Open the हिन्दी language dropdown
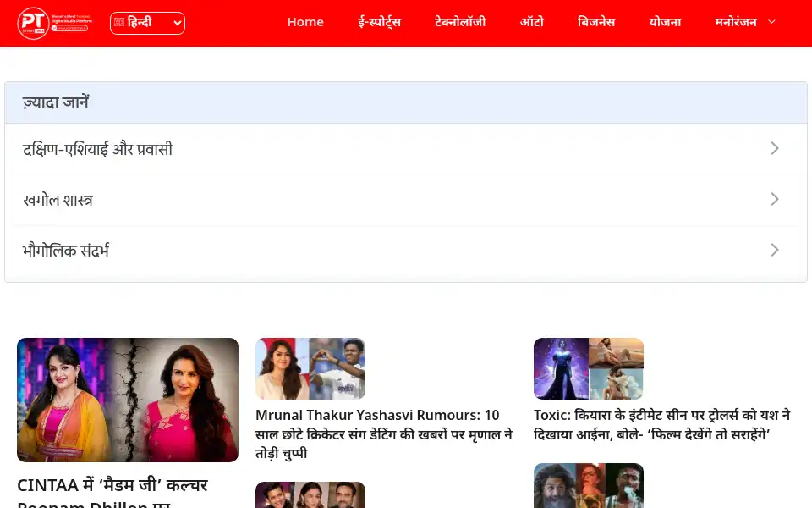 [147, 23]
